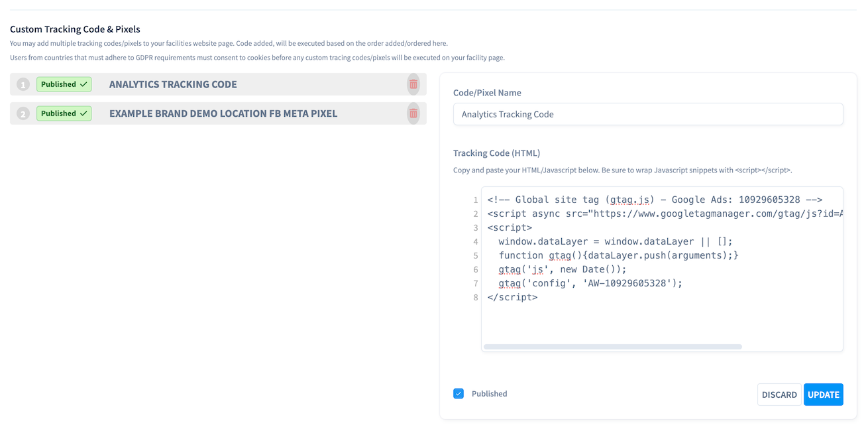Discard changes to the tracking code
The height and width of the screenshot is (429, 868).
779,395
